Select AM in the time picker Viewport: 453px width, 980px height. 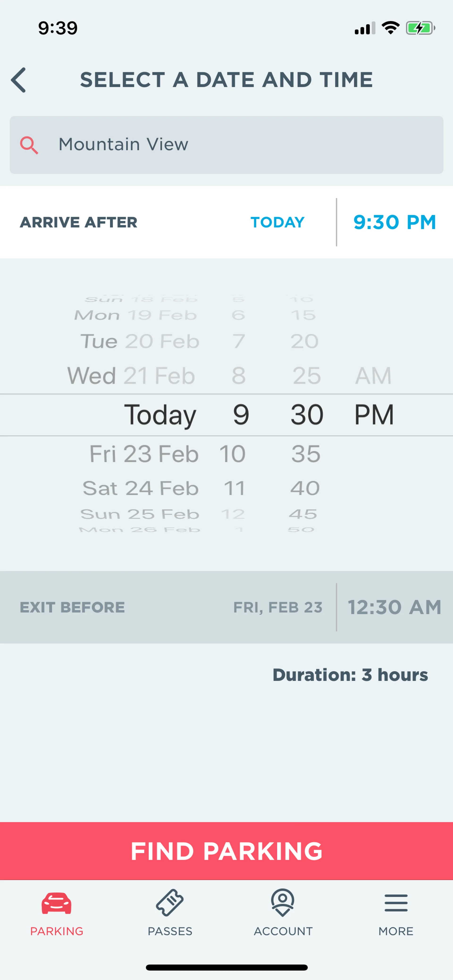tap(373, 376)
